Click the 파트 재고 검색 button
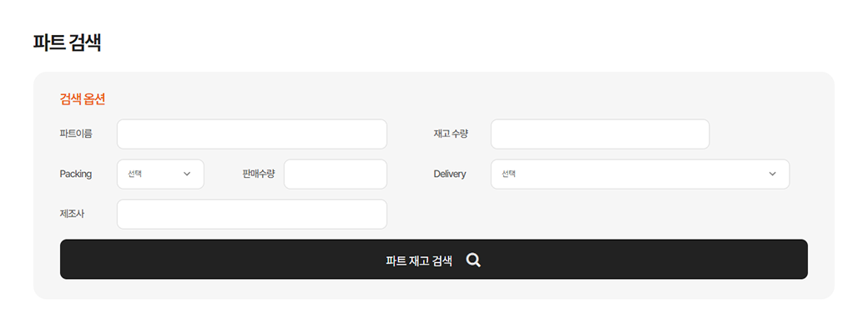This screenshot has height=334, width=868. [433, 259]
